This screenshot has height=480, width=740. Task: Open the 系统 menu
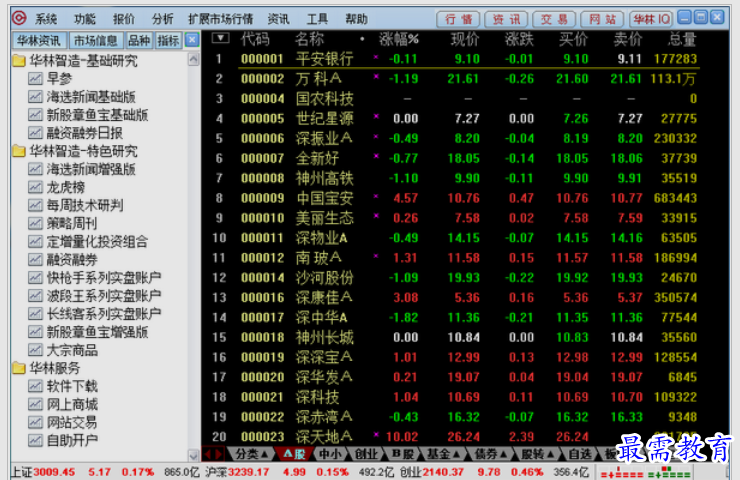46,19
